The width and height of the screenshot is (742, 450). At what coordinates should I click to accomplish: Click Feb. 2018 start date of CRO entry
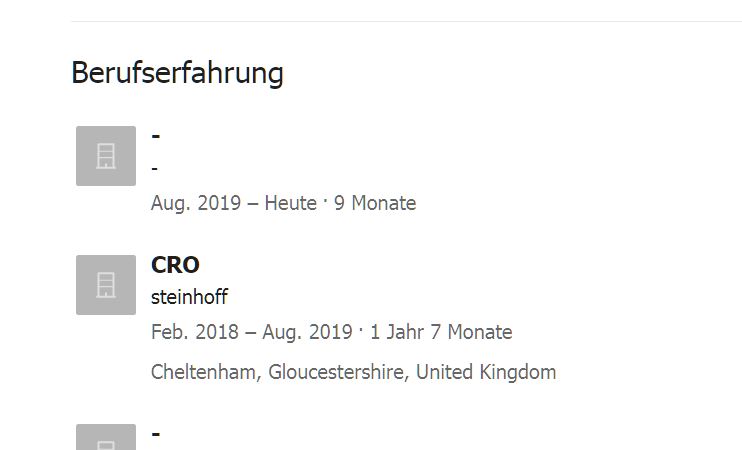click(195, 332)
